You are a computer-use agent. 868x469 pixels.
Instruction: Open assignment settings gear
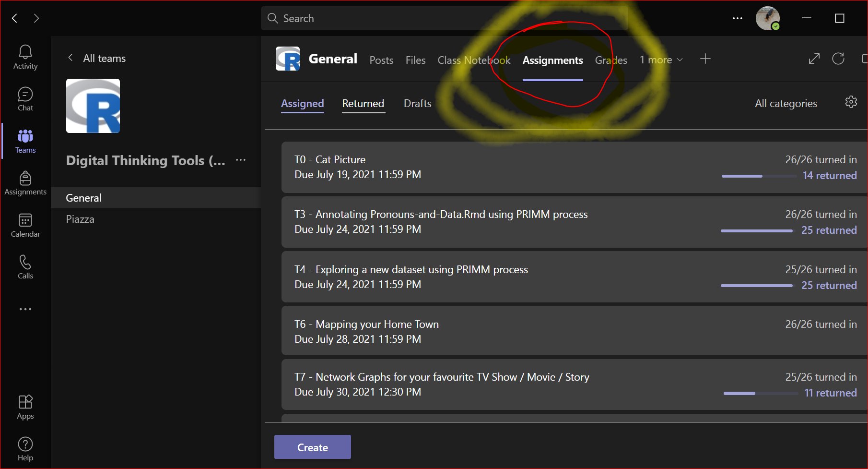click(x=851, y=102)
